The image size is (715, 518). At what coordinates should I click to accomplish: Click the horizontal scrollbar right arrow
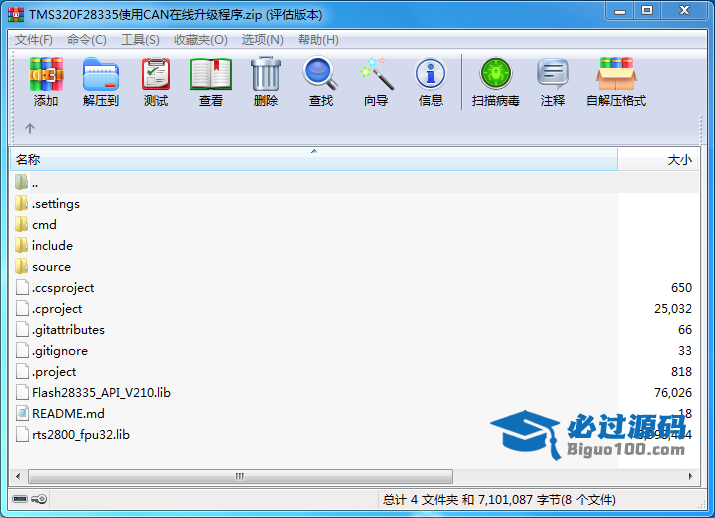690,477
